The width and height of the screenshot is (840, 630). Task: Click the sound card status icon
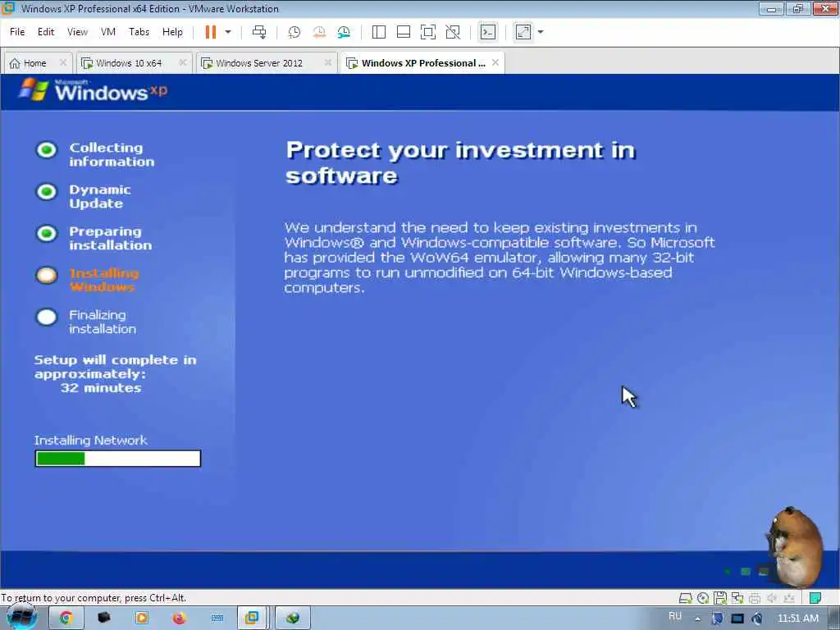point(771,598)
